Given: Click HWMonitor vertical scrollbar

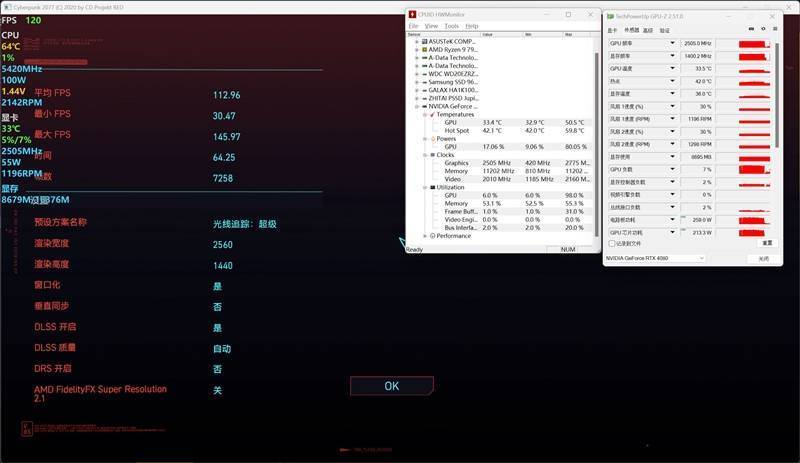Looking at the screenshot, I should point(596,143).
